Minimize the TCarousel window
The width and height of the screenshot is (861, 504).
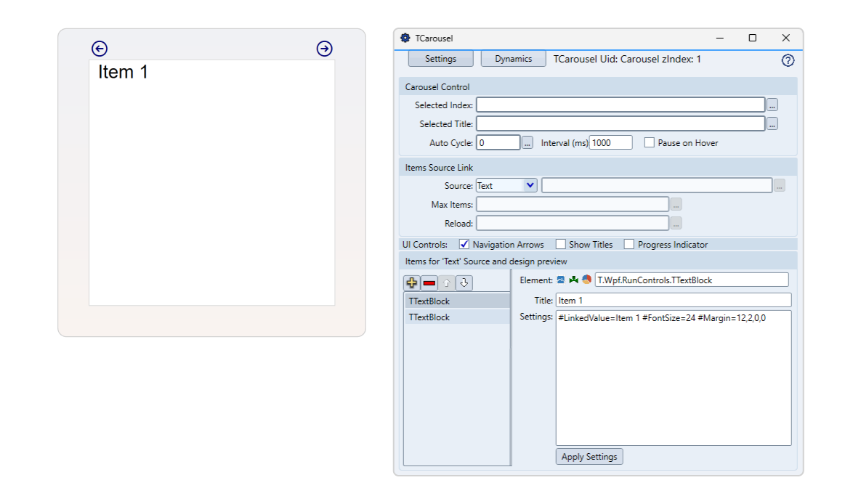click(x=720, y=38)
